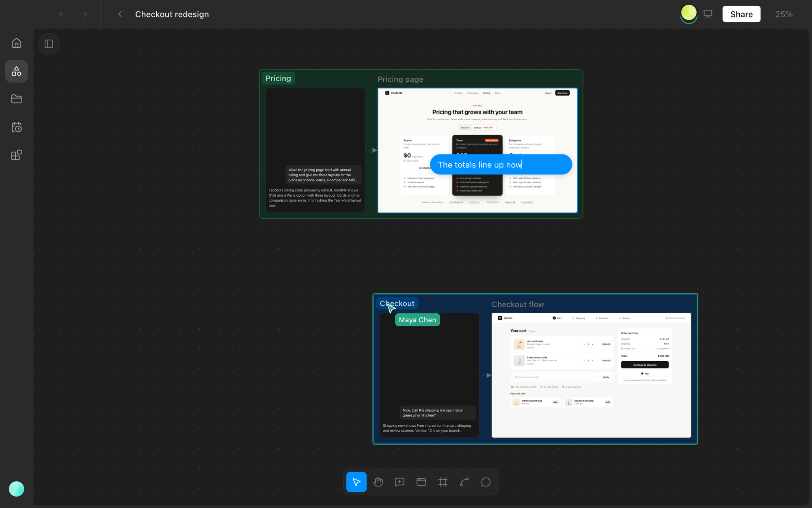Go back with the left arrow
The width and height of the screenshot is (812, 508).
click(62, 14)
